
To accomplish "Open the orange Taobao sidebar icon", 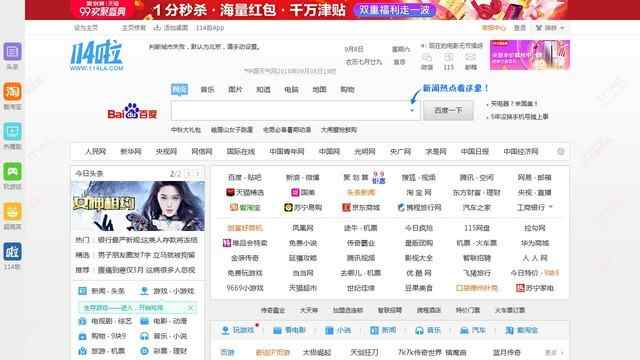I will (x=12, y=92).
